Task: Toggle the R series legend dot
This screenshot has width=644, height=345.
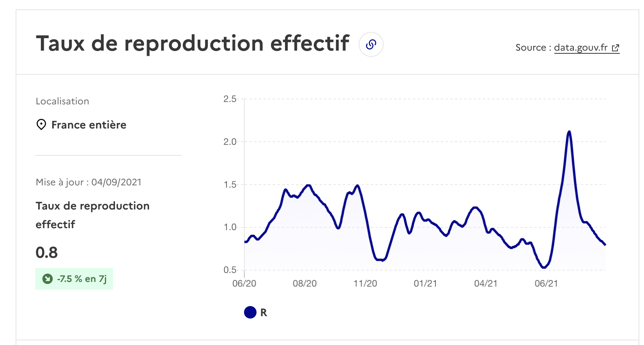Action: (250, 312)
